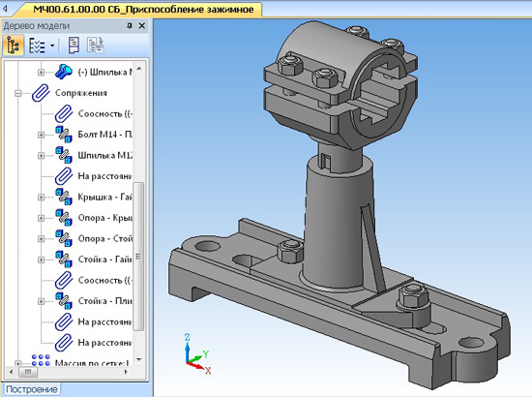Pin the Дерево модели panel

[130, 26]
